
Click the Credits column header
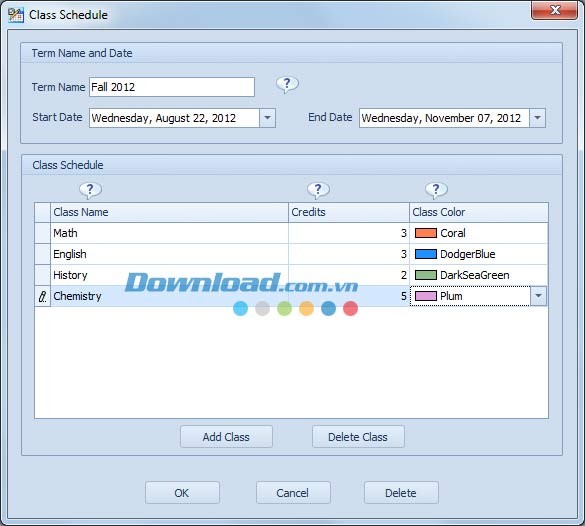coord(349,212)
